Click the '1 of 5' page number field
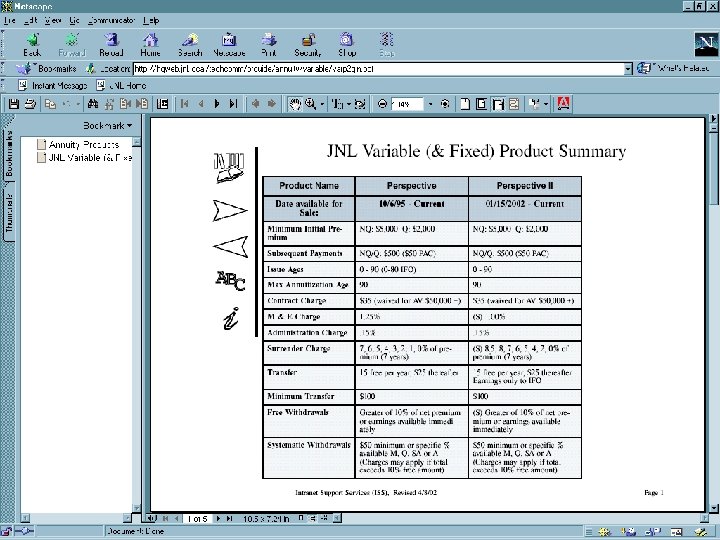Image resolution: width=720 pixels, height=540 pixels. click(197, 518)
